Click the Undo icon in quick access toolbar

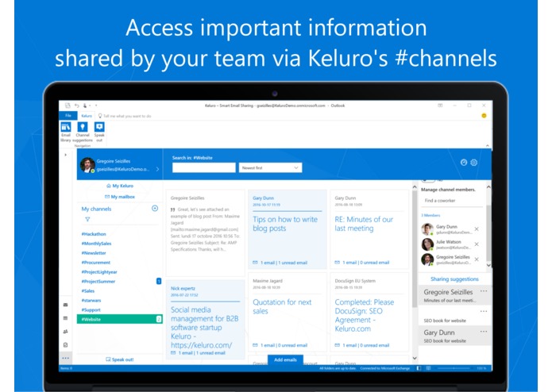pyautogui.click(x=77, y=106)
